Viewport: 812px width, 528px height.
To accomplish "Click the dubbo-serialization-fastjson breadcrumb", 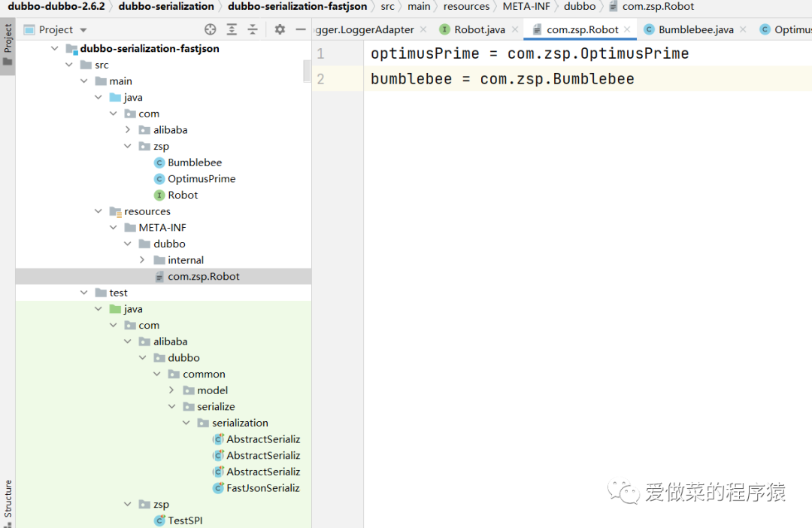I will coord(297,6).
